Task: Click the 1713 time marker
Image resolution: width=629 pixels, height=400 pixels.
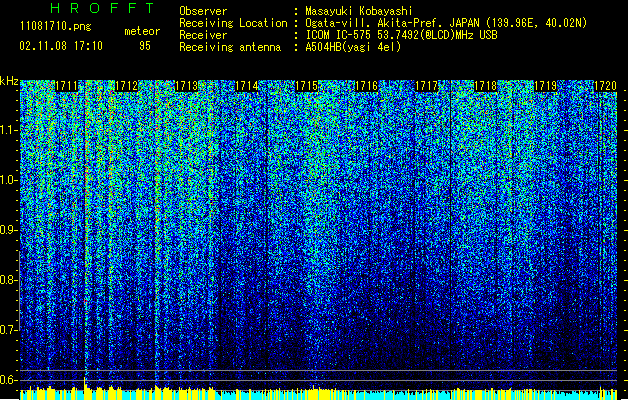Action: point(187,86)
